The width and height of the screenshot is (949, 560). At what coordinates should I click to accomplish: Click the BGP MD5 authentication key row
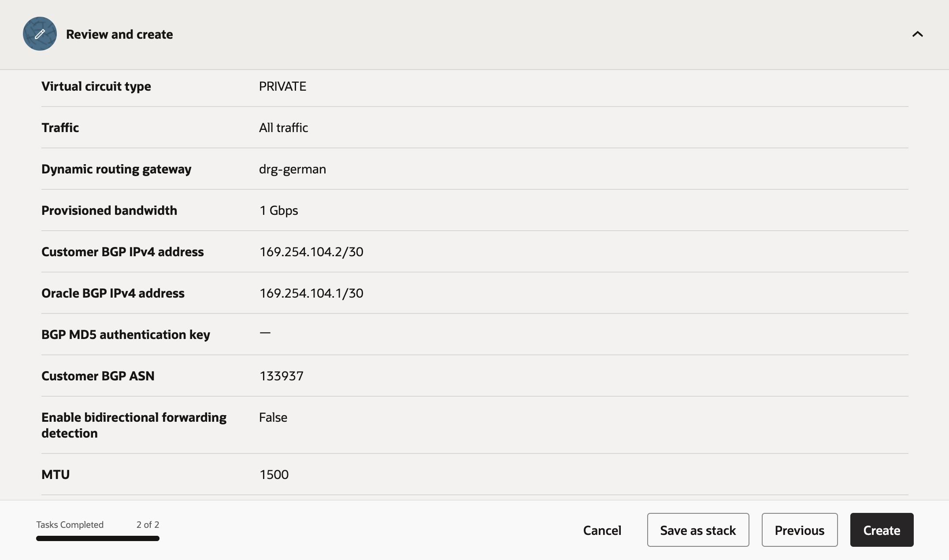[x=126, y=334]
